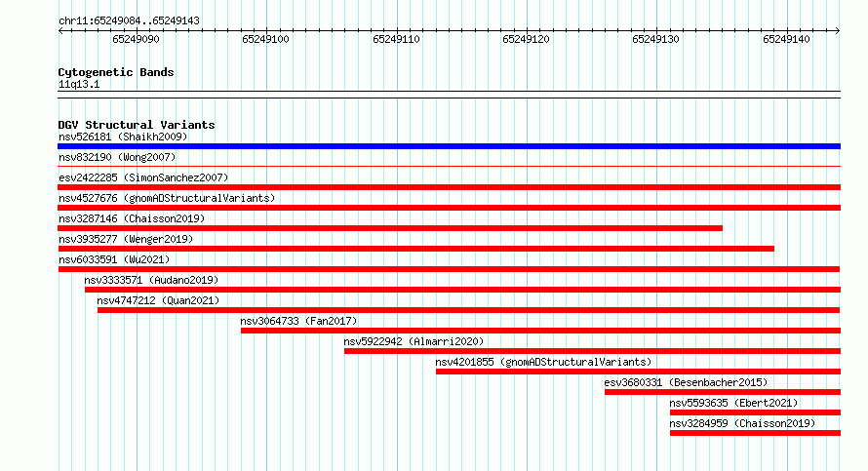Viewport: 868px width, 471px height.
Task: Open the nsv6033591 (Wu2021) label
Action: coord(114,259)
